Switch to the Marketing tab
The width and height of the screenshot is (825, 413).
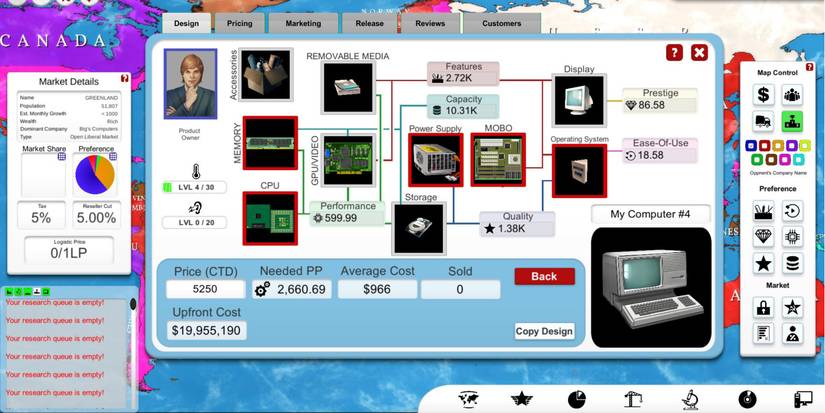tap(303, 24)
